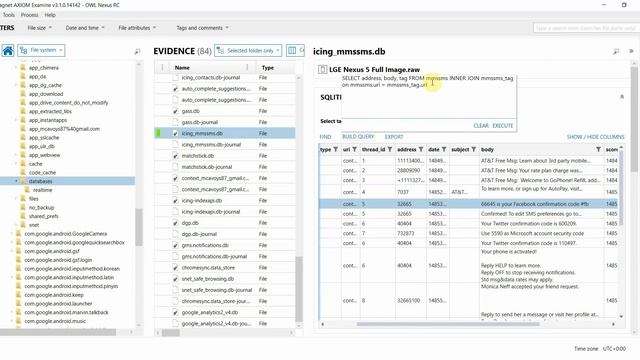
Task: Toggle checkbox for google_analytics2_v4.db
Action: coord(176,312)
